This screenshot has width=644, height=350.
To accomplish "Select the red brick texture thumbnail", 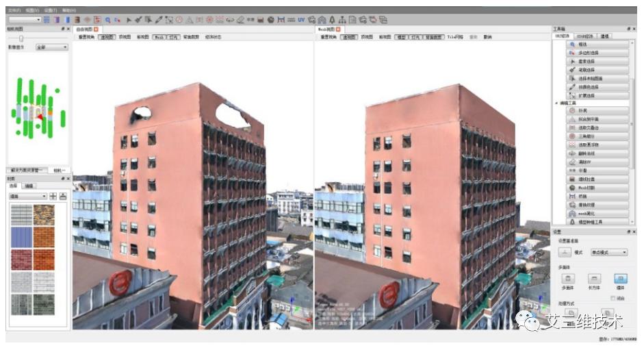I will (x=21, y=260).
